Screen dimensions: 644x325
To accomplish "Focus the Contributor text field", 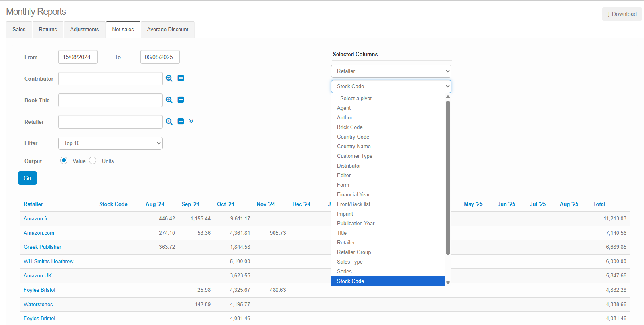I will point(110,79).
